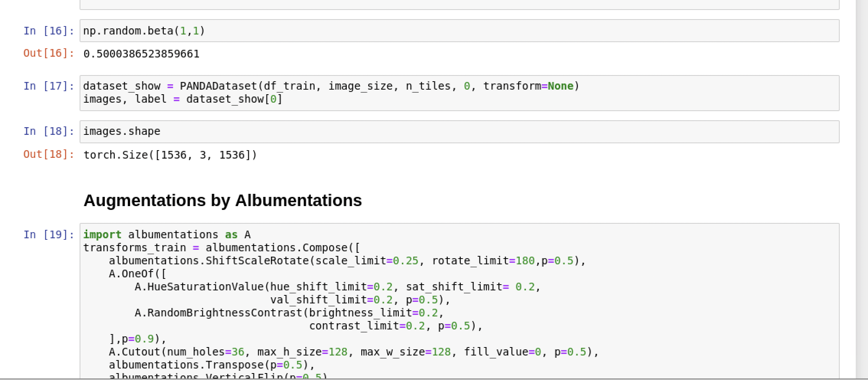868x380 pixels.
Task: Click inside the images.shape code cell
Action: 122,131
